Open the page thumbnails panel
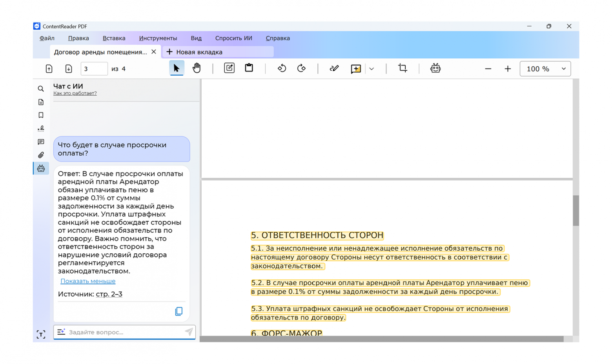The width and height of the screenshot is (612, 364). (x=40, y=102)
